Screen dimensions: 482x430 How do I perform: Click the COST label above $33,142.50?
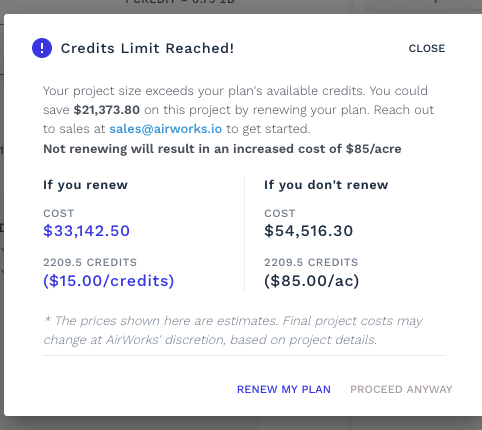tap(59, 213)
